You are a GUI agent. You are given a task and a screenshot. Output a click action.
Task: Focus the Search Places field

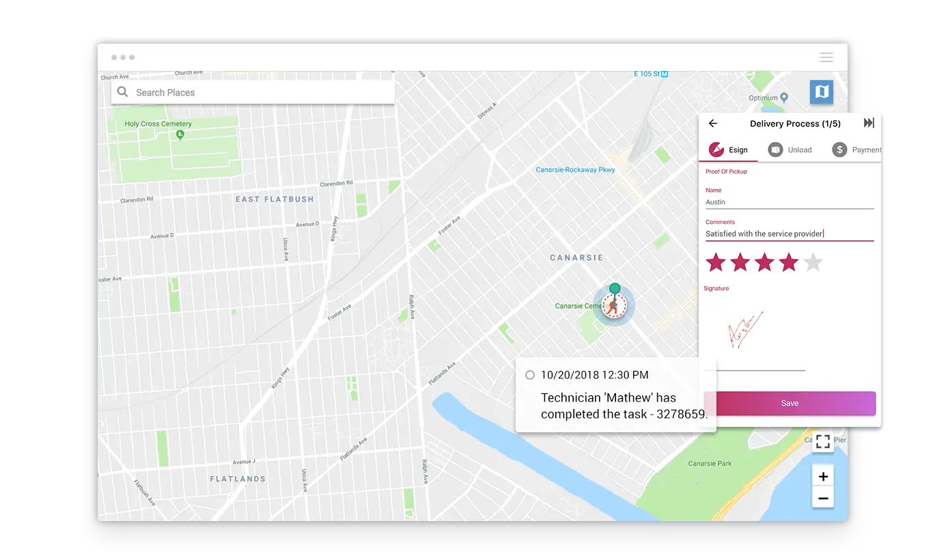(x=253, y=92)
